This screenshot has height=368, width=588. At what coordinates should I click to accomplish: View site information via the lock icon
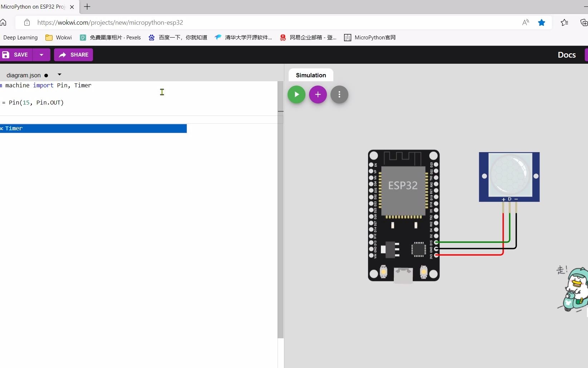click(27, 22)
